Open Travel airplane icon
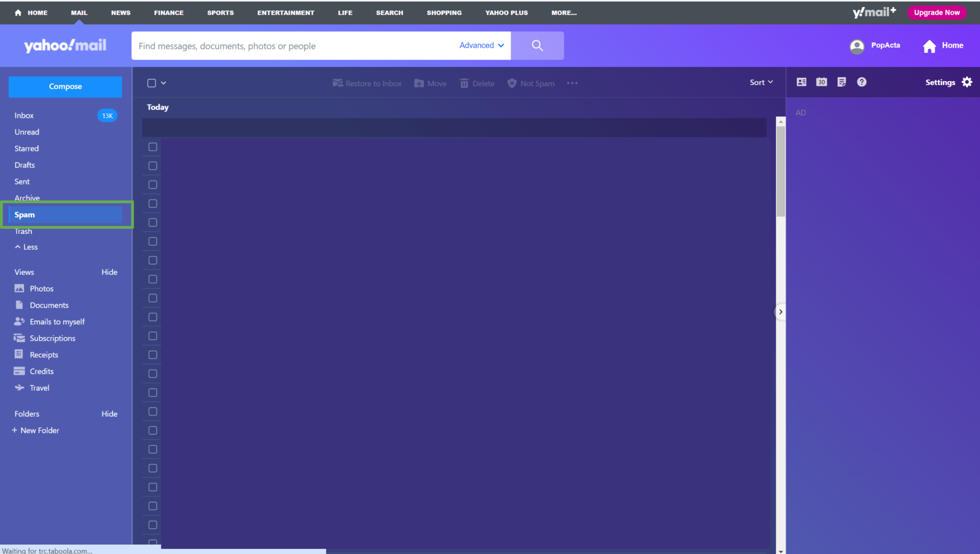Image resolution: width=980 pixels, height=554 pixels. (x=19, y=388)
